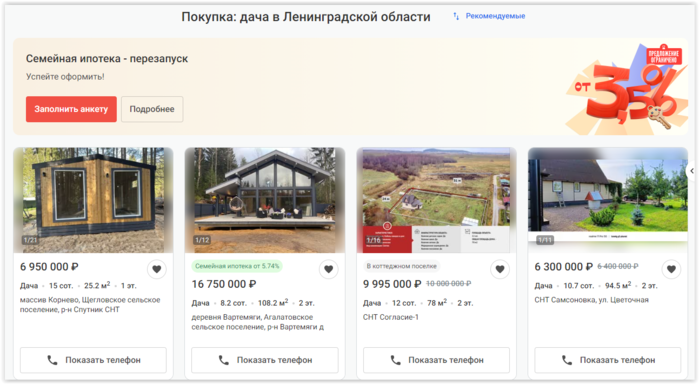
Task: Click the Семейная ипотека от 5.74% badge
Action: pyautogui.click(x=237, y=266)
